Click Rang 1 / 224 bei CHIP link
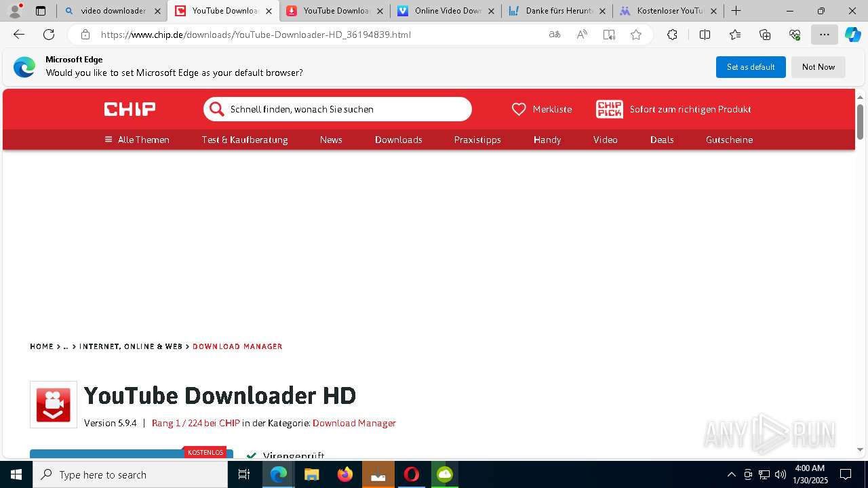The image size is (868, 488). 196,423
